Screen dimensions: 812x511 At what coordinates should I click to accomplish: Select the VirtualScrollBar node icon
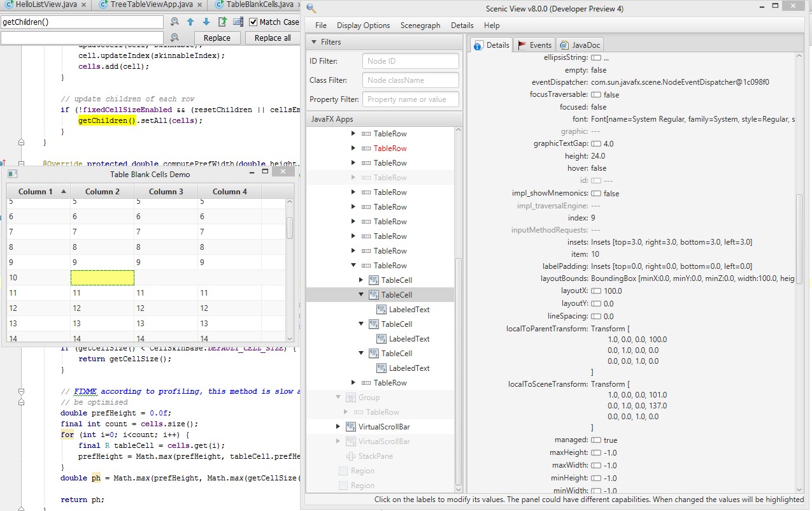pyautogui.click(x=351, y=427)
